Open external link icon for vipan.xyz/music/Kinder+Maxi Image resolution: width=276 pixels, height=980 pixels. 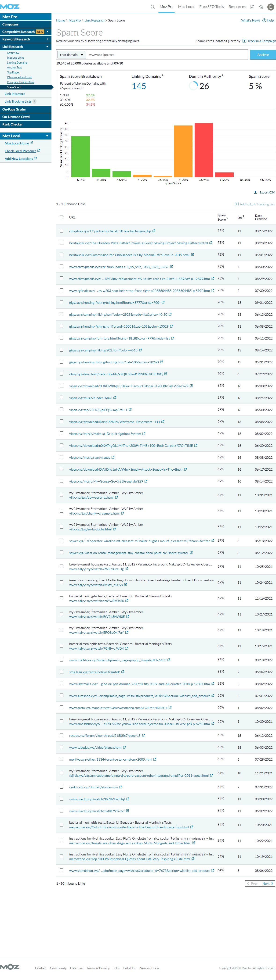pos(115,398)
